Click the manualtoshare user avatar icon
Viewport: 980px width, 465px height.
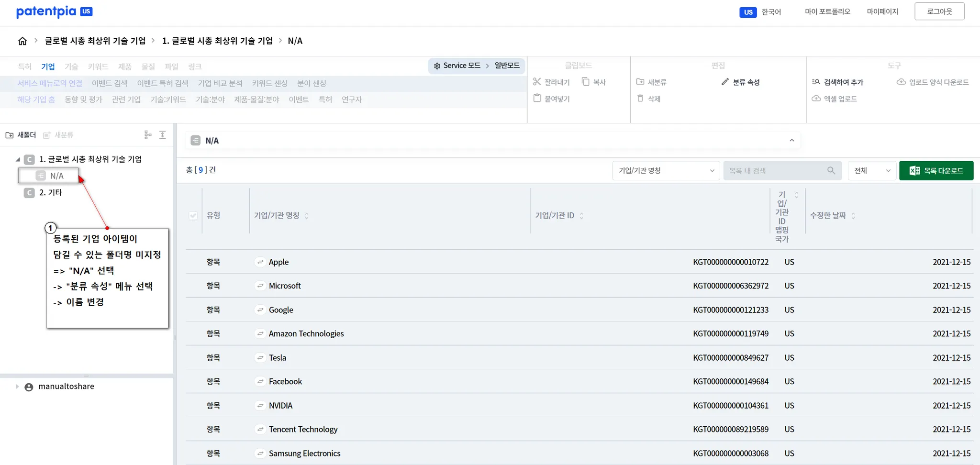click(x=29, y=387)
